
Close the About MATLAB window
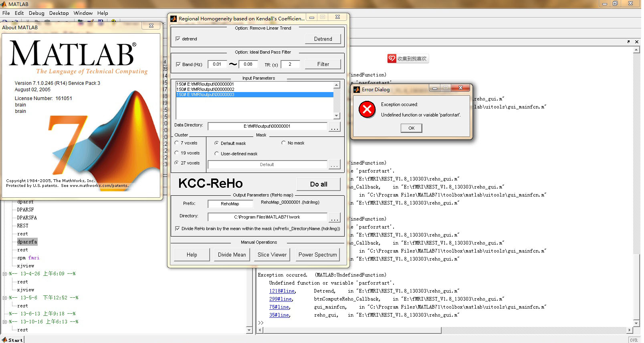point(151,26)
